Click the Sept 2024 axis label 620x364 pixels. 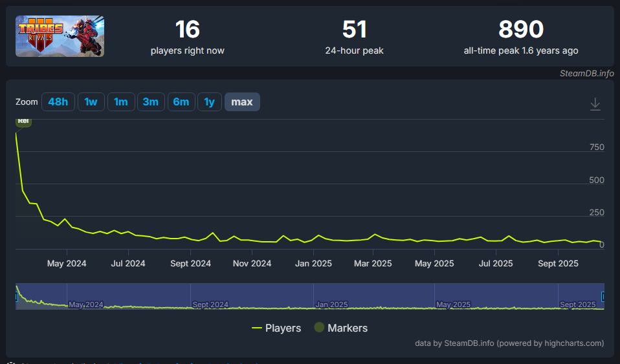190,264
